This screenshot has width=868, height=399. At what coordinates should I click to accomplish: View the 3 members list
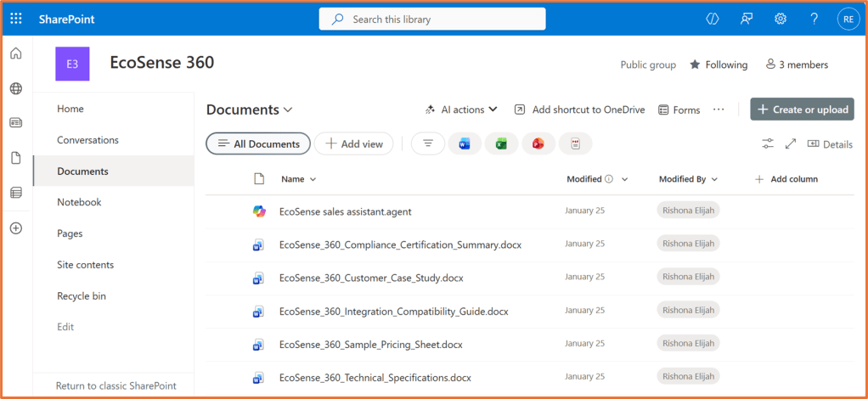(x=797, y=65)
